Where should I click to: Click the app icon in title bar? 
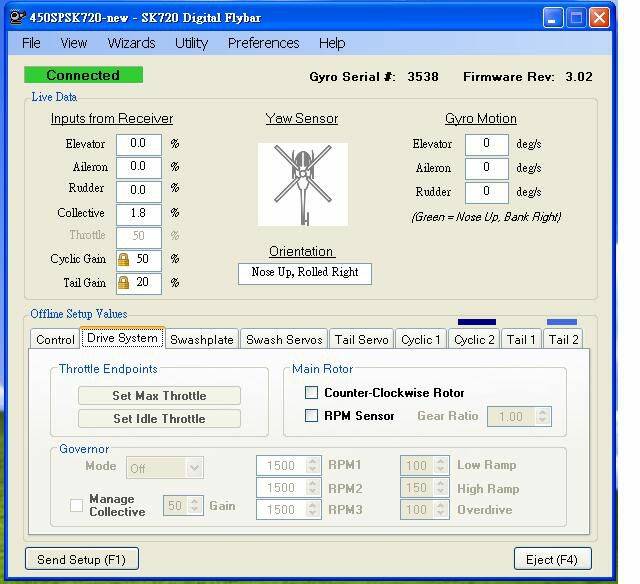[13, 17]
